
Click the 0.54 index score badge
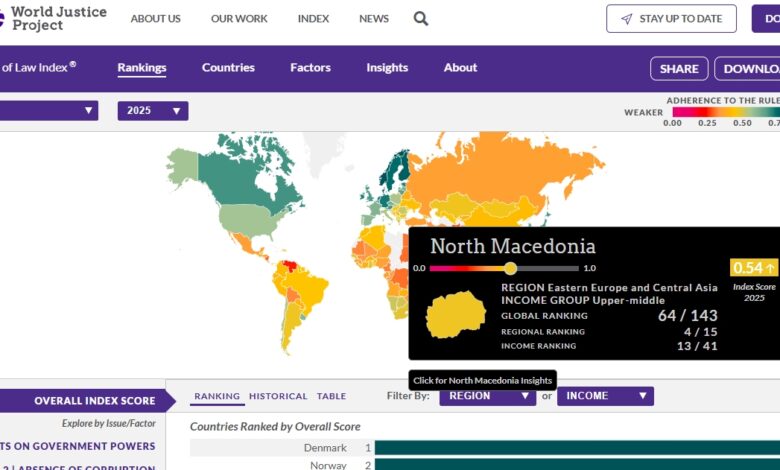(754, 268)
